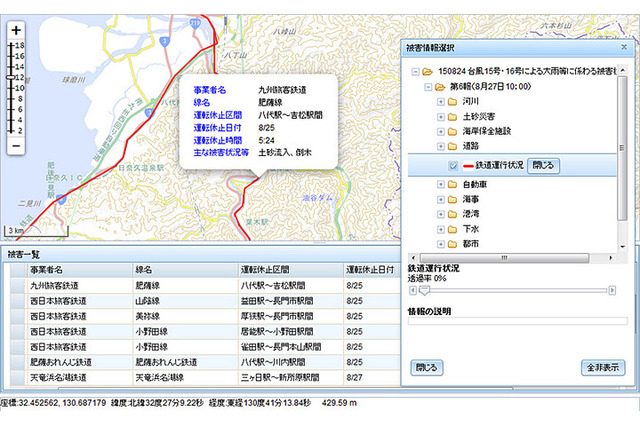Click the tree scrollbar down arrow
The image size is (640, 426).
[622, 246]
